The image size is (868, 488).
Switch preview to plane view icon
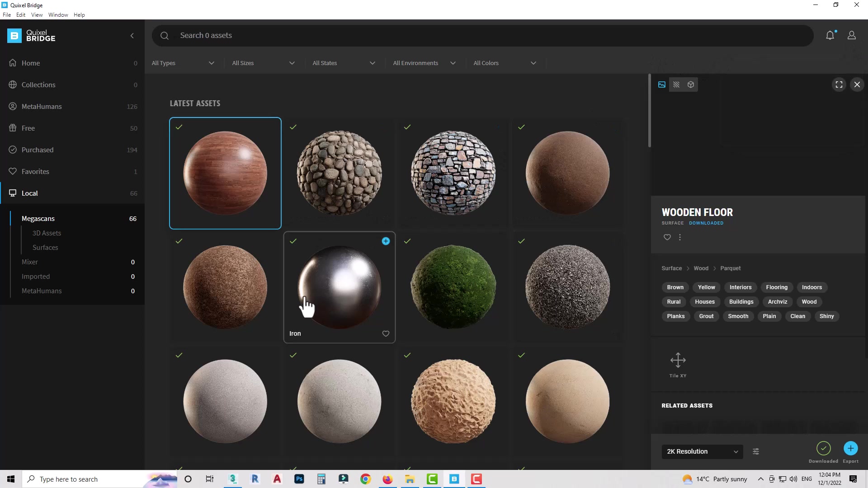pyautogui.click(x=676, y=84)
